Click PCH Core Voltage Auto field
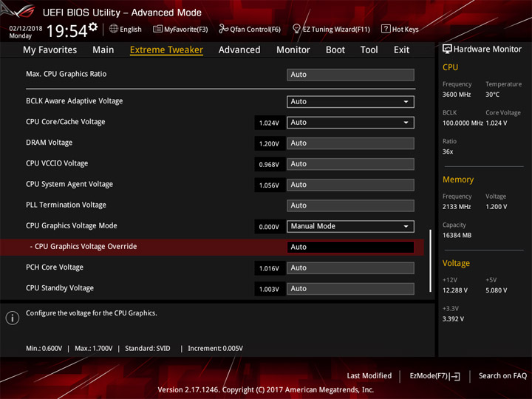The height and width of the screenshot is (399, 532). tap(350, 268)
